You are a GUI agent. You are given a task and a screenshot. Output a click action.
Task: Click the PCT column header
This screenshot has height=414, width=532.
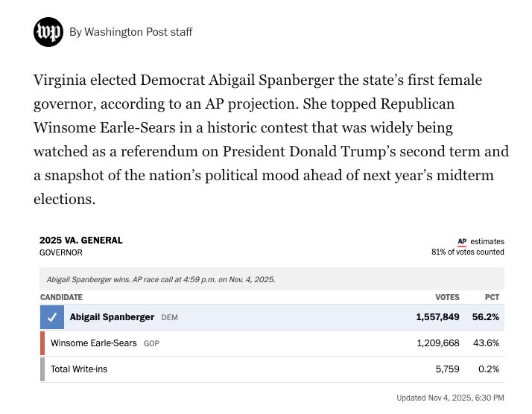click(x=492, y=297)
